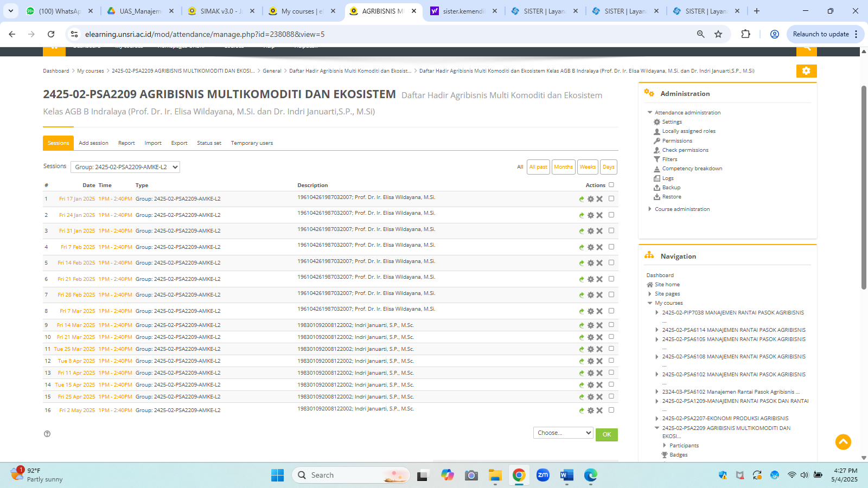Open the Group 2425-02-PSA2209-AMKE-L2 dropdown
Screen dimensions: 868x488
coord(125,167)
